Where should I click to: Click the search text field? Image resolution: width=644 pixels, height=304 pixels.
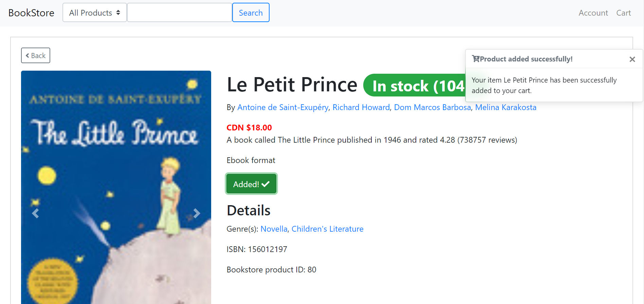pos(180,13)
